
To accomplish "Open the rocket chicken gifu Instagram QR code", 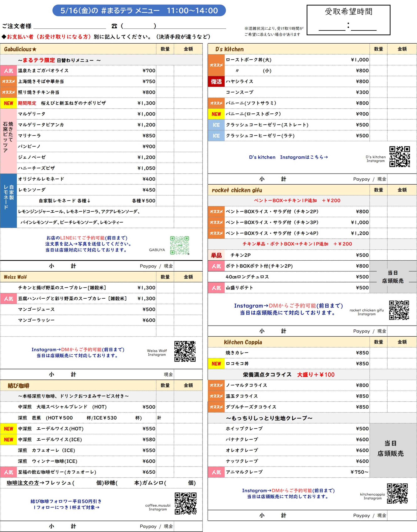I will tap(399, 310).
